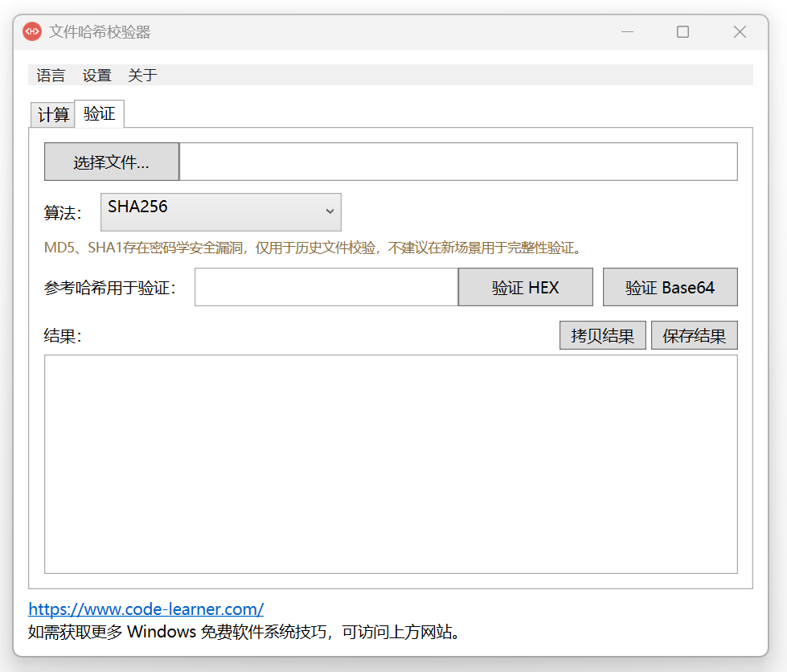787x672 pixels.
Task: Click the 参考哈希用于验证 label
Action: (110, 288)
